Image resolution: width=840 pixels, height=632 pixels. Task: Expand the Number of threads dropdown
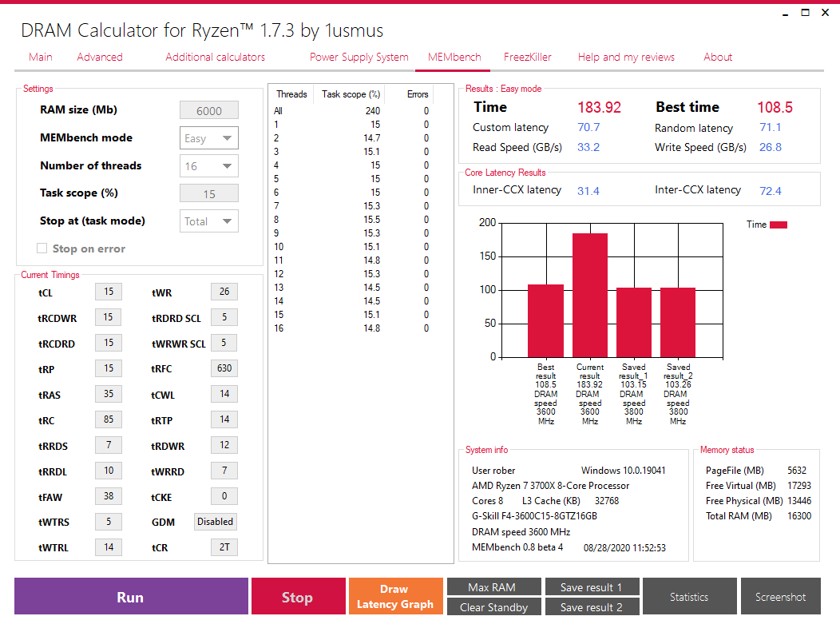209,166
